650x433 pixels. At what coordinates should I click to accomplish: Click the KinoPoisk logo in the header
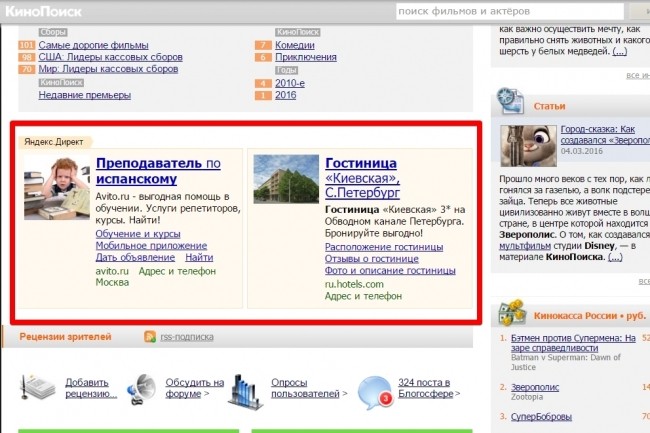pos(43,11)
